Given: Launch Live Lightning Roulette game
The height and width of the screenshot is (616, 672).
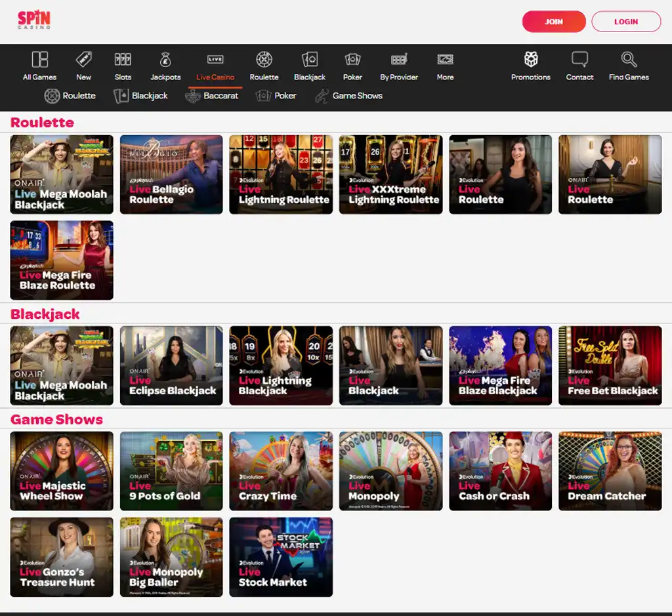Looking at the screenshot, I should [x=281, y=175].
